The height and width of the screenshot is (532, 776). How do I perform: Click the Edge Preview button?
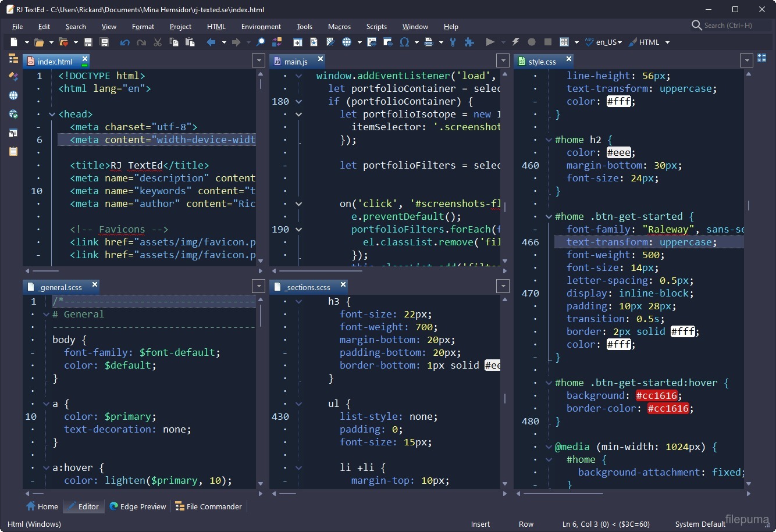[x=138, y=507]
